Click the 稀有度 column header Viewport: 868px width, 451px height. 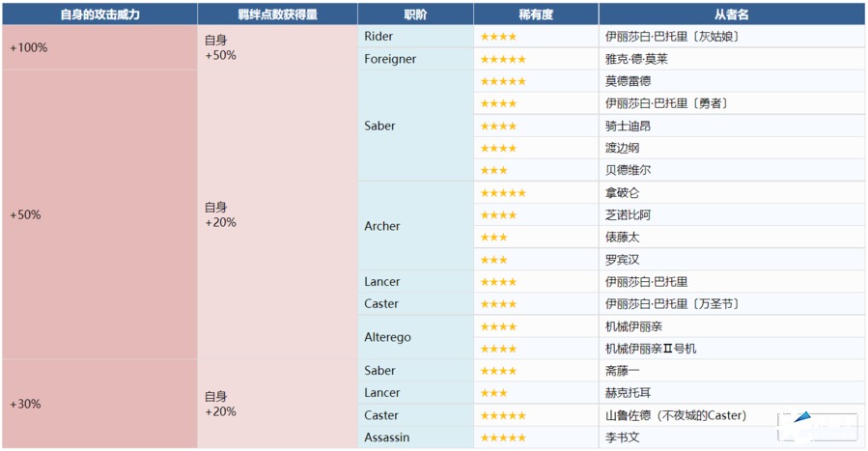coord(536,14)
